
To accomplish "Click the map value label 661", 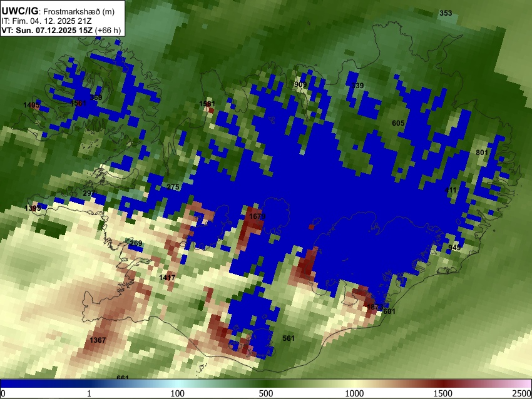I will (123, 377).
